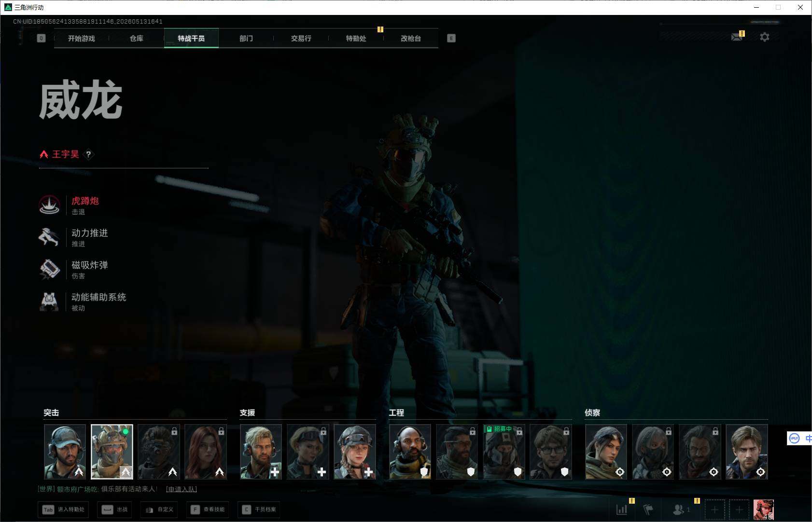Screen dimensions: 812x522
Task: Pick the locked red-haired 突击 operator
Action: 206,452
